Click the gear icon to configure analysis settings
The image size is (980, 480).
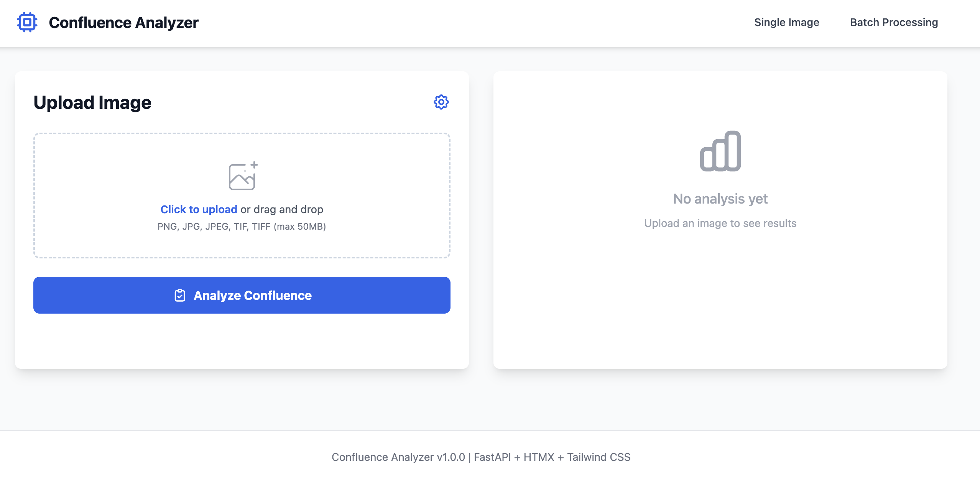(x=441, y=102)
